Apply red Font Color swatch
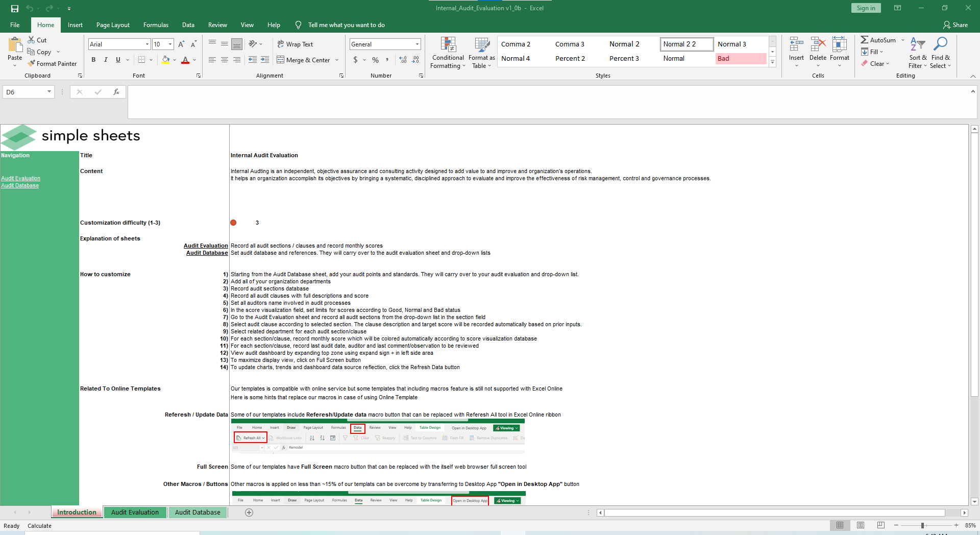This screenshot has width=980, height=535. (185, 60)
